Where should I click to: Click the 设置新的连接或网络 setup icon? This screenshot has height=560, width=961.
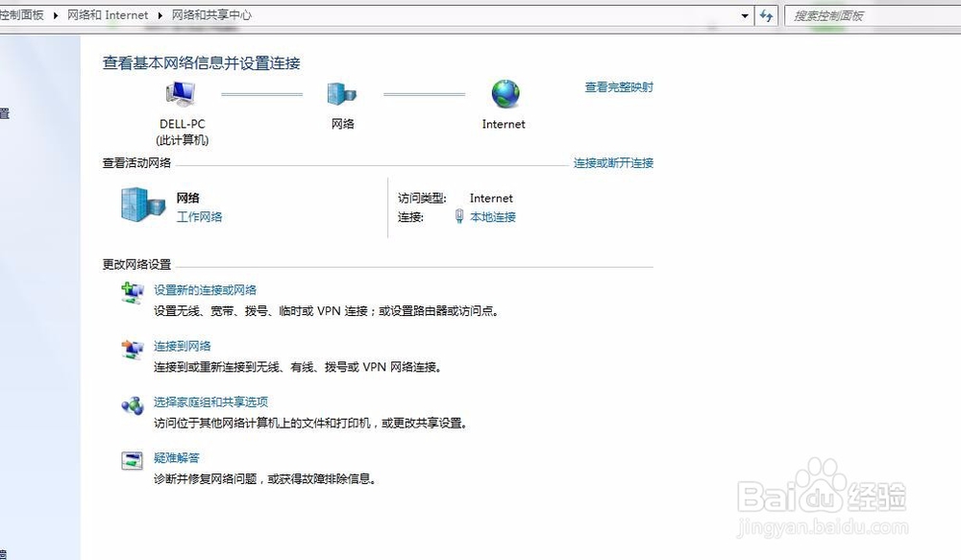[132, 292]
